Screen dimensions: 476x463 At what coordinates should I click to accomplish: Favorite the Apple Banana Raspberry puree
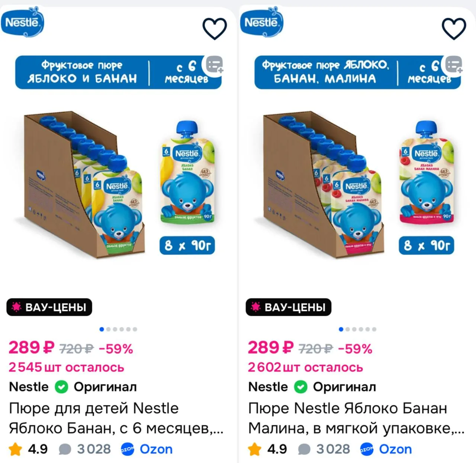[453, 29]
